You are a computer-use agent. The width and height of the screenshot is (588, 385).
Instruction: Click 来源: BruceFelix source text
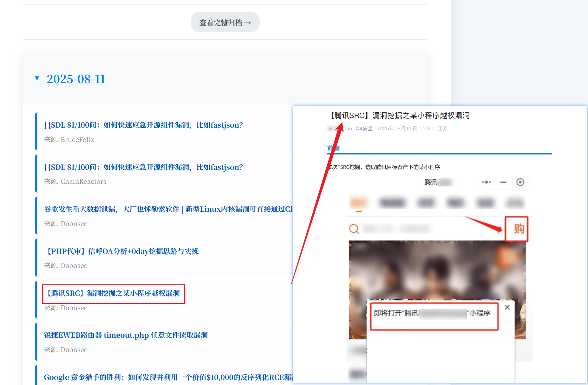(69, 140)
